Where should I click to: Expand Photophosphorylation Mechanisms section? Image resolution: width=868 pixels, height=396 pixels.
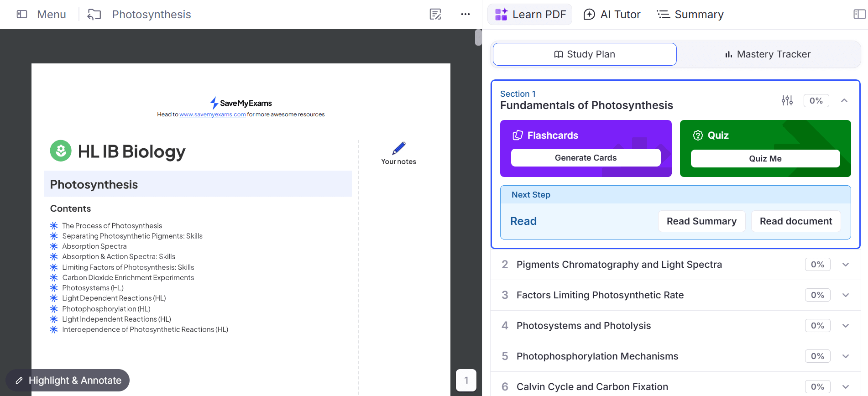click(x=846, y=356)
